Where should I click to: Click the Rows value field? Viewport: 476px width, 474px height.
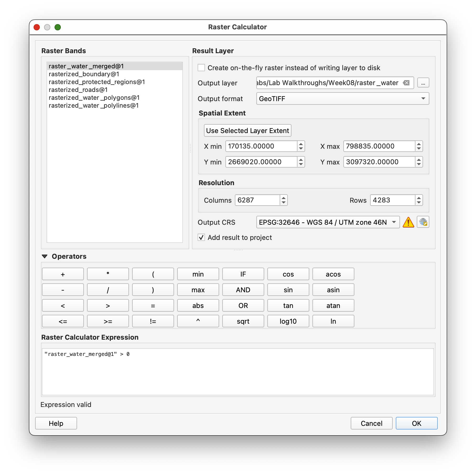[393, 200]
